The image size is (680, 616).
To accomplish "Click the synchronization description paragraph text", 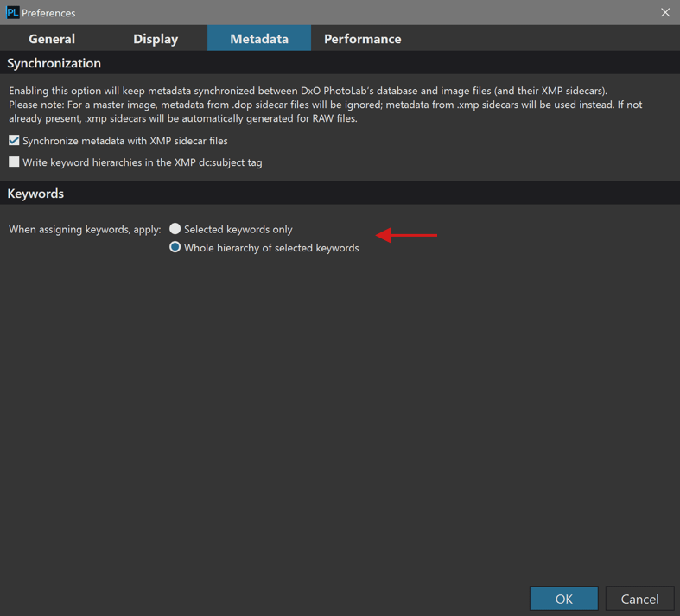I will click(325, 105).
